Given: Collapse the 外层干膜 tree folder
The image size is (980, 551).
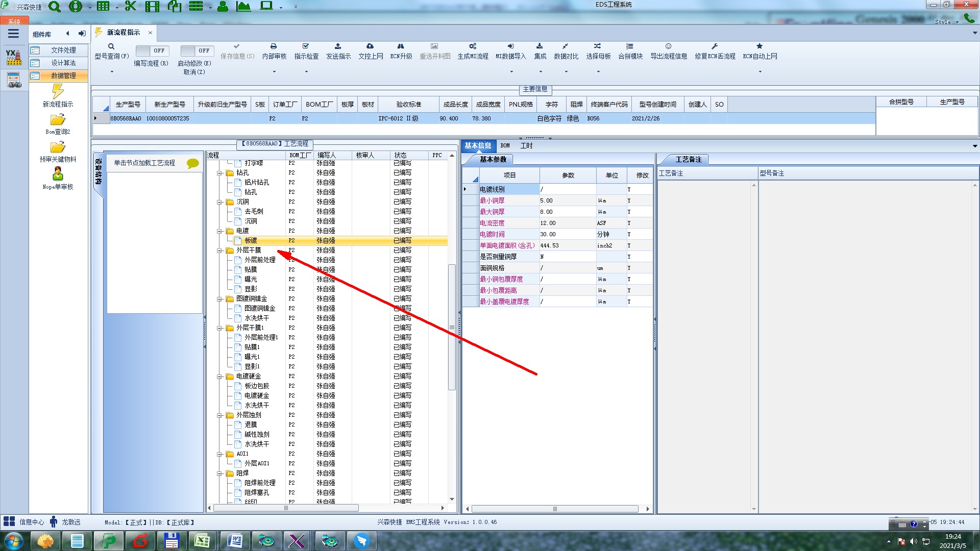Looking at the screenshot, I should click(x=219, y=251).
